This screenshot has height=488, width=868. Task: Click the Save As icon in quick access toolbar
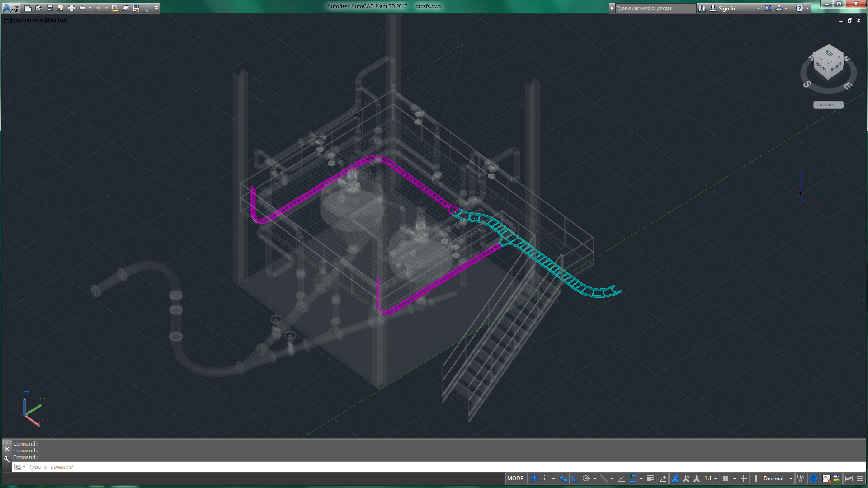60,8
